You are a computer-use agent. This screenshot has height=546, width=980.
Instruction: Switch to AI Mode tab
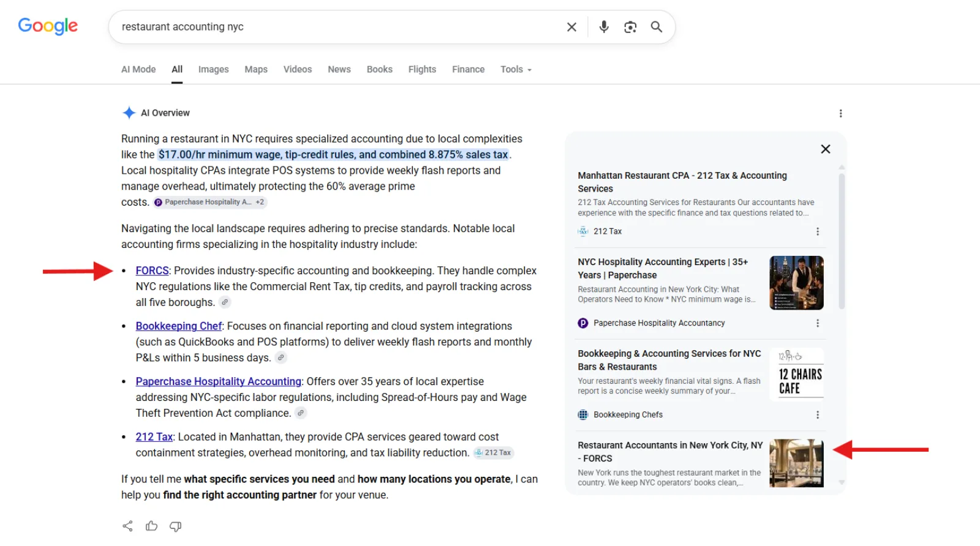(x=138, y=69)
